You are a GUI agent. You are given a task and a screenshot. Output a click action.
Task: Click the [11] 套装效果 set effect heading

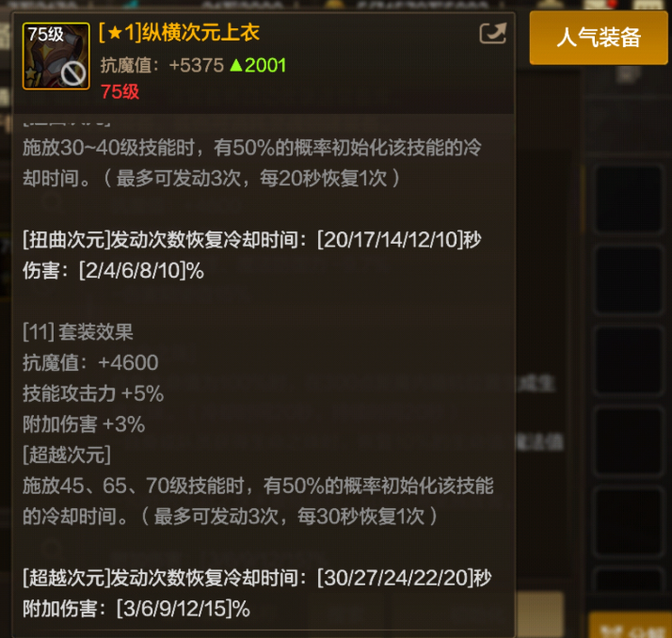pos(78,332)
